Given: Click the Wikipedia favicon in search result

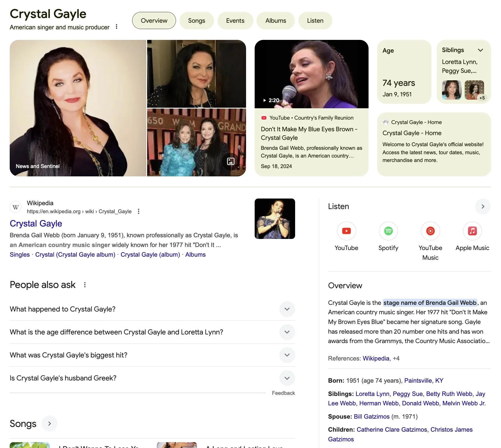Looking at the screenshot, I should pos(16,207).
